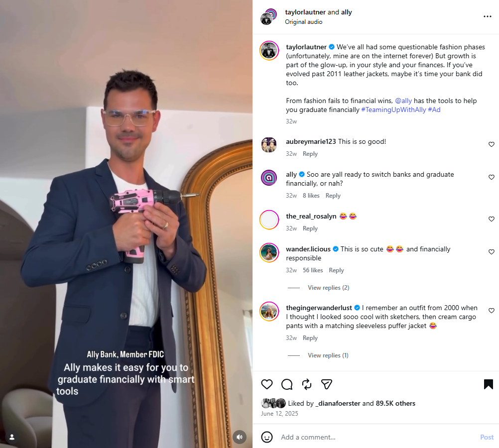The width and height of the screenshot is (499, 448).
Task: Repost using the arrows icon
Action: [307, 384]
